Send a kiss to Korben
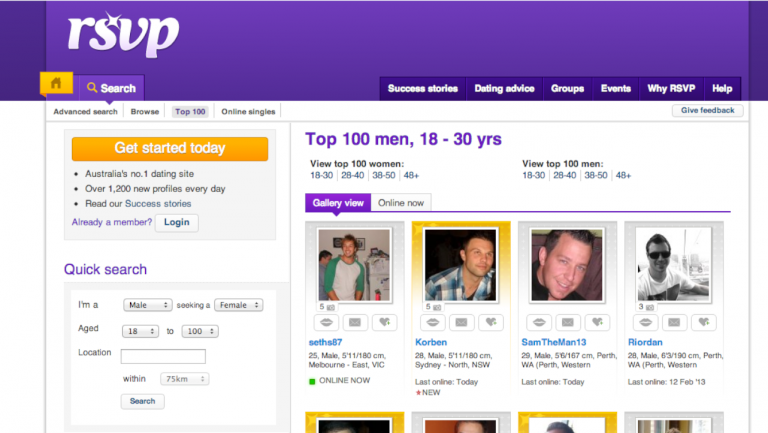 tap(432, 322)
